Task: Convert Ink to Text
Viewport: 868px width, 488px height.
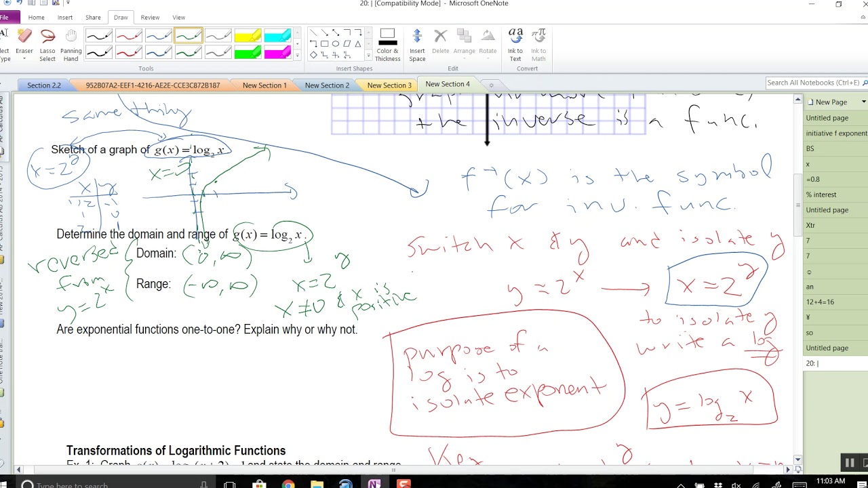Action: point(515,45)
